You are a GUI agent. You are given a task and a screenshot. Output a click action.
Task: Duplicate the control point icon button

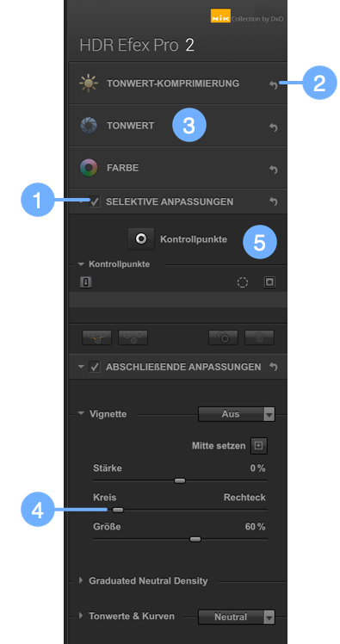pyautogui.click(x=224, y=337)
